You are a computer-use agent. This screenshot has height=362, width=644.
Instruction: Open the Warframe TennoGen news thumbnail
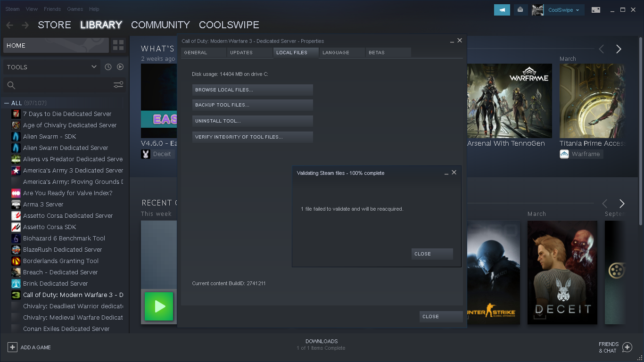click(510, 101)
